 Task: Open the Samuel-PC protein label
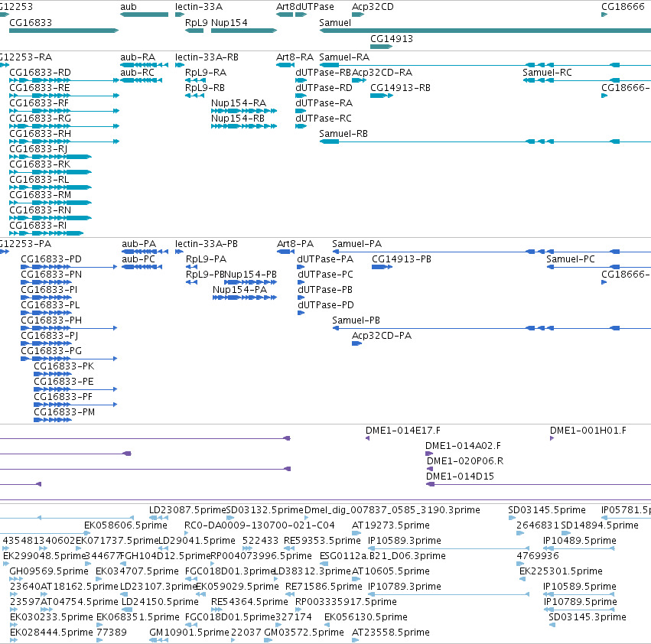[x=571, y=259]
